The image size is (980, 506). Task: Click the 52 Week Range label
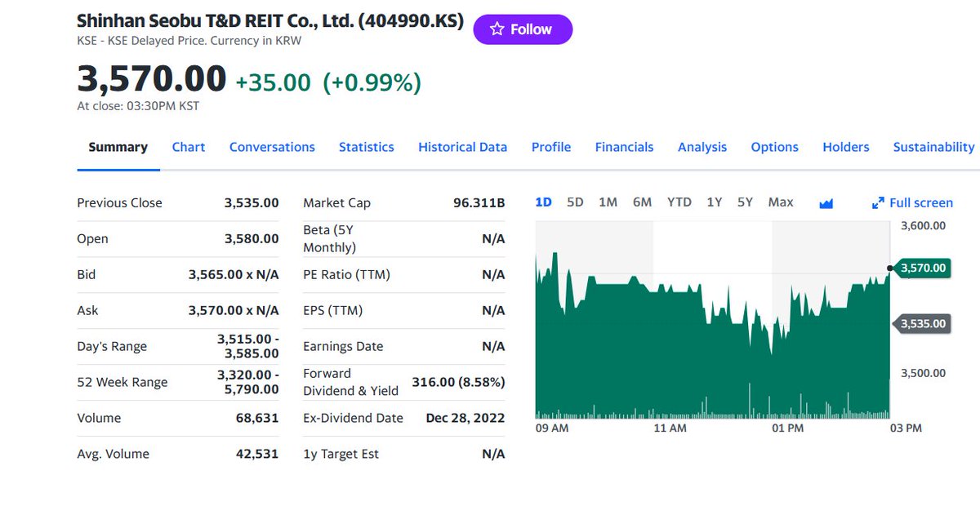(122, 383)
